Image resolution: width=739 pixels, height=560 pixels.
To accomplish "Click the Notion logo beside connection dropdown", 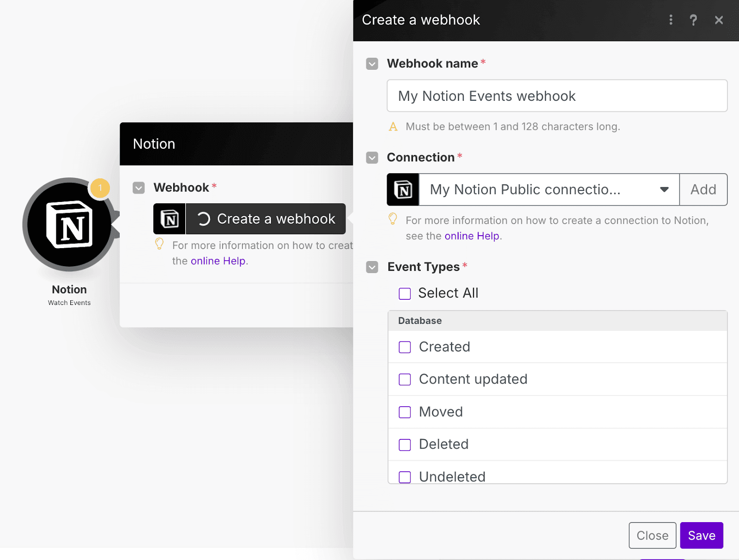I will click(403, 189).
